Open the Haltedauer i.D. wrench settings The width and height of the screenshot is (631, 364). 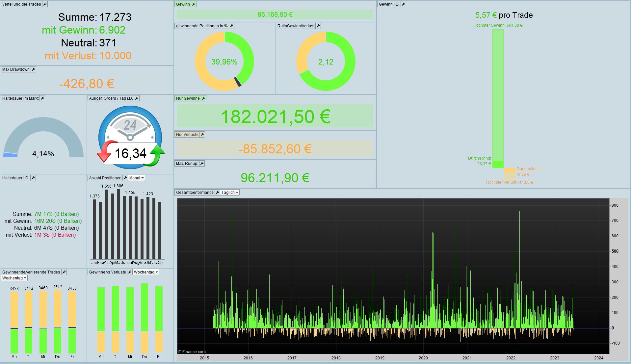pos(33,178)
